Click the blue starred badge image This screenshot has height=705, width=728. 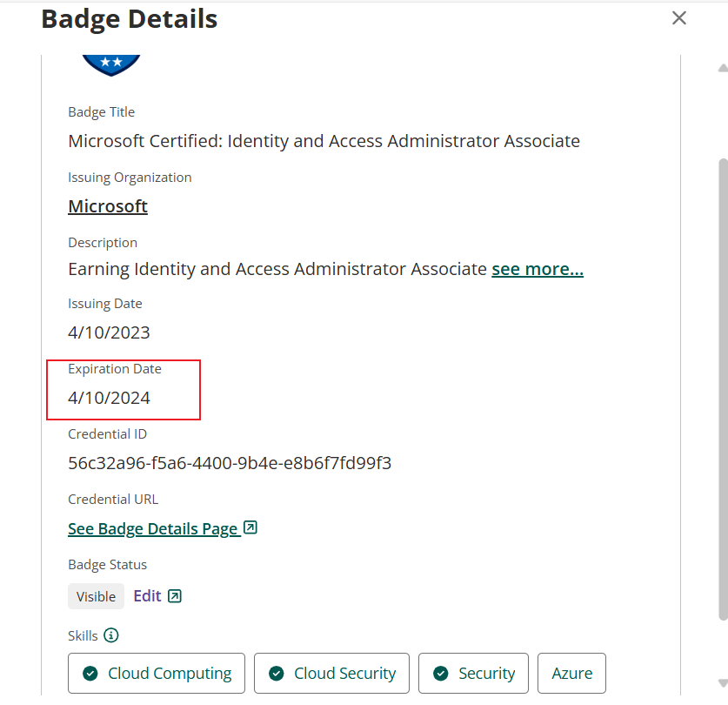111,65
